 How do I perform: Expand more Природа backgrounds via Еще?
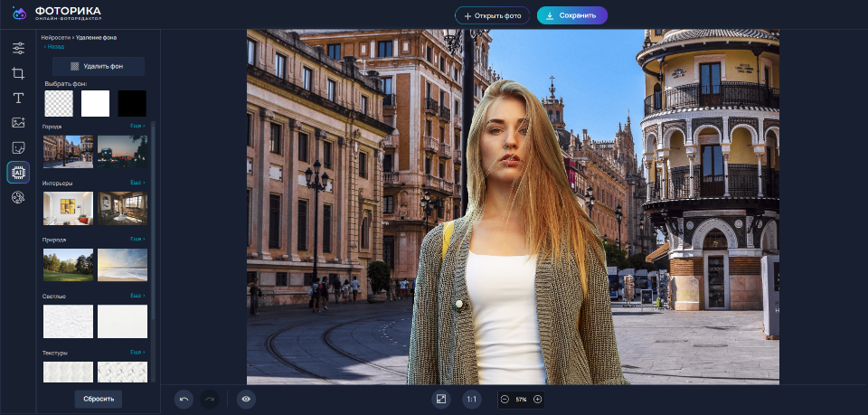point(137,239)
